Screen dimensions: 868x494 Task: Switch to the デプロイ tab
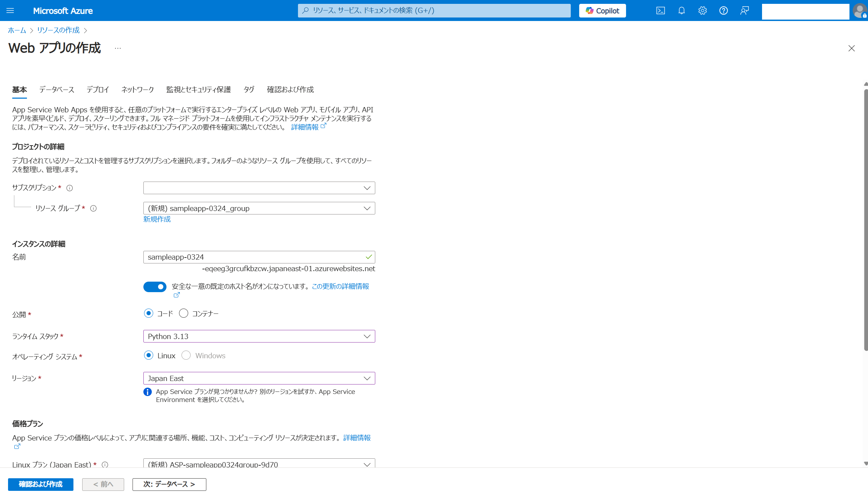click(x=98, y=90)
